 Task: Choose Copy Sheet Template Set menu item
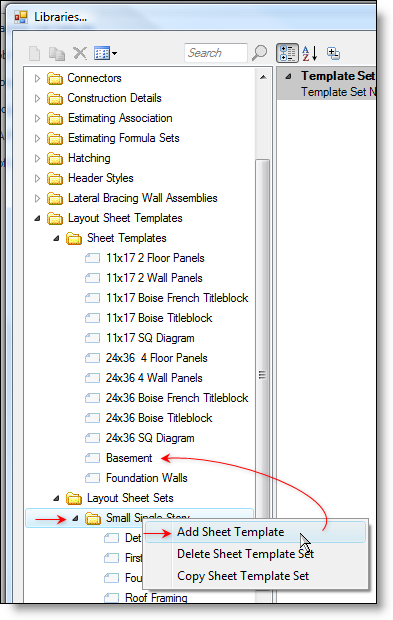243,576
